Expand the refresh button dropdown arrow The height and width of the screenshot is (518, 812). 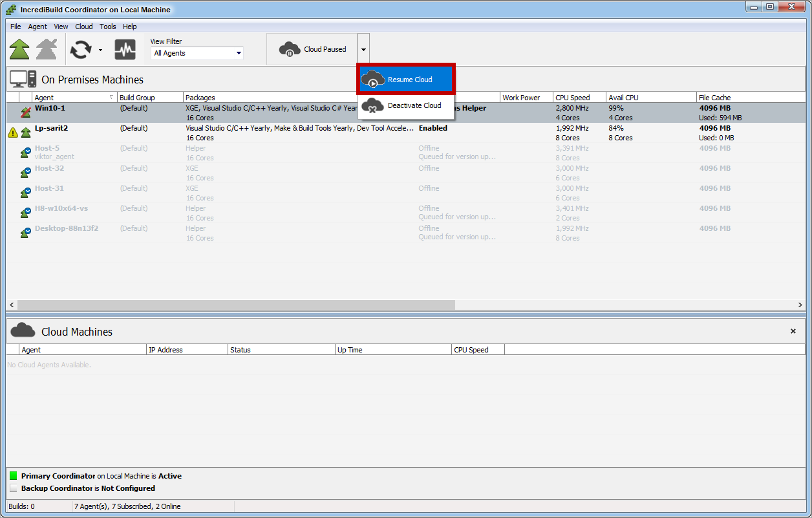click(x=100, y=50)
